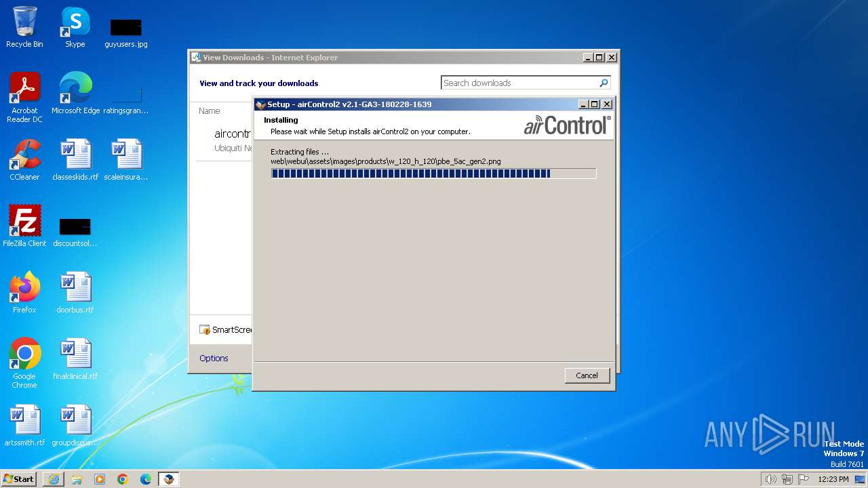Image resolution: width=868 pixels, height=488 pixels.
Task: Click network status tray icon
Action: tap(787, 479)
